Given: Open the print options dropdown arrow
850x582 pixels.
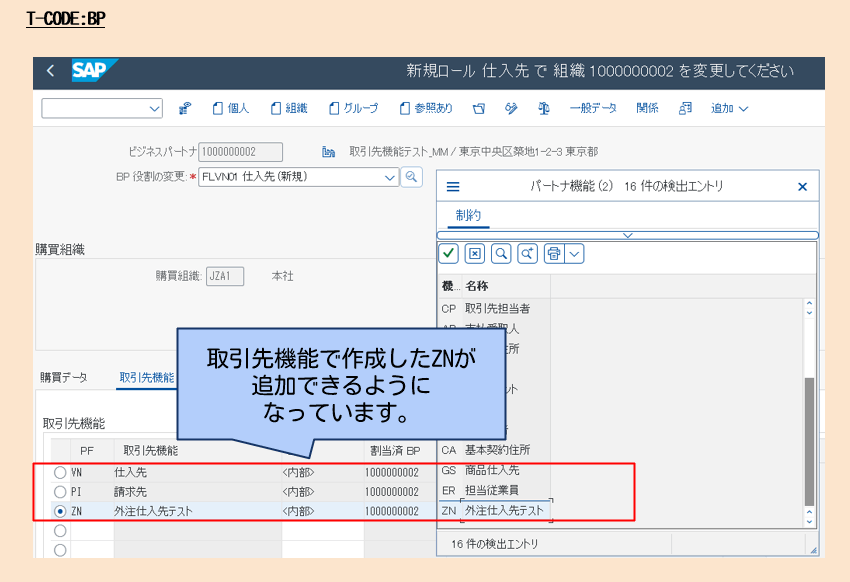Looking at the screenshot, I should pos(575,254).
